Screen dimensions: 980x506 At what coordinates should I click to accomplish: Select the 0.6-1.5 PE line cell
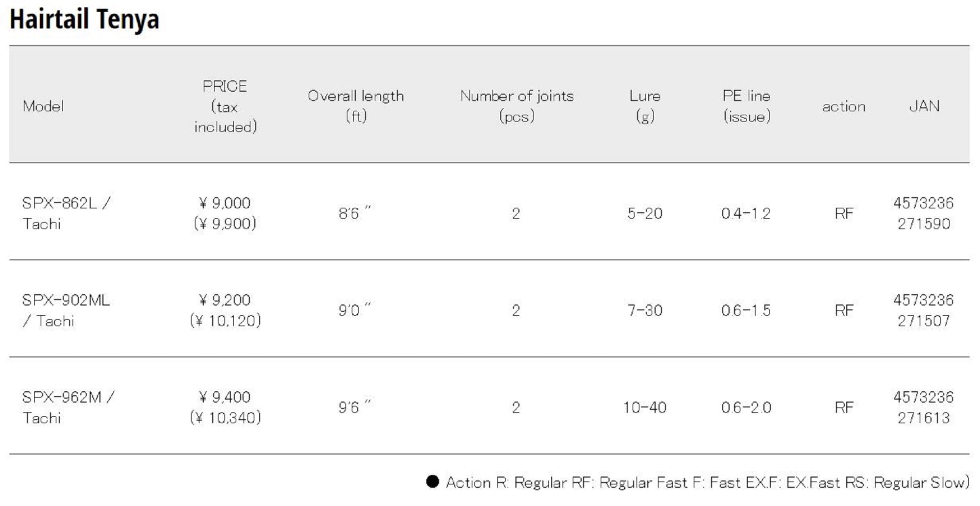coord(746,310)
